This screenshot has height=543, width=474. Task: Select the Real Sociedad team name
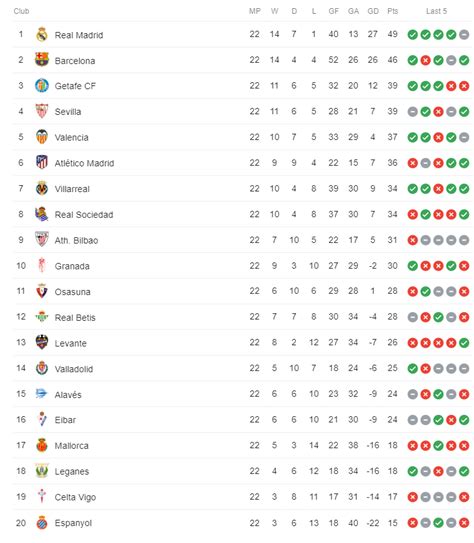pyautogui.click(x=84, y=214)
